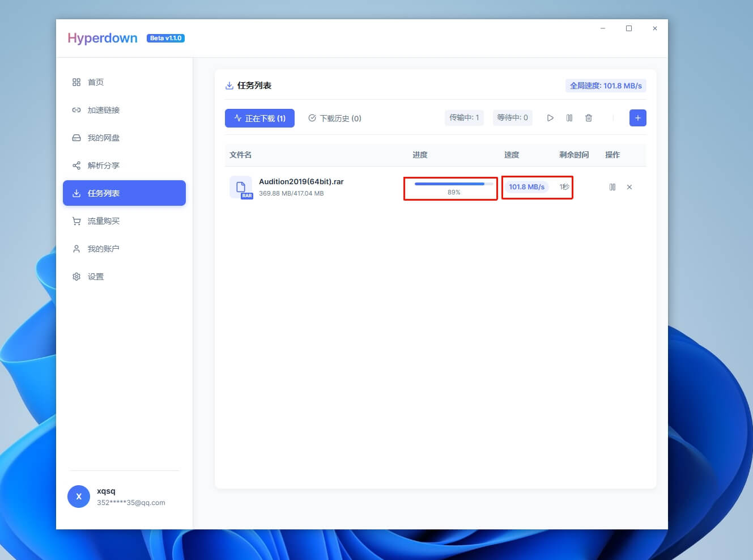This screenshot has height=560, width=753.
Task: Click the 等待中: 0 waiting counter
Action: coord(512,118)
